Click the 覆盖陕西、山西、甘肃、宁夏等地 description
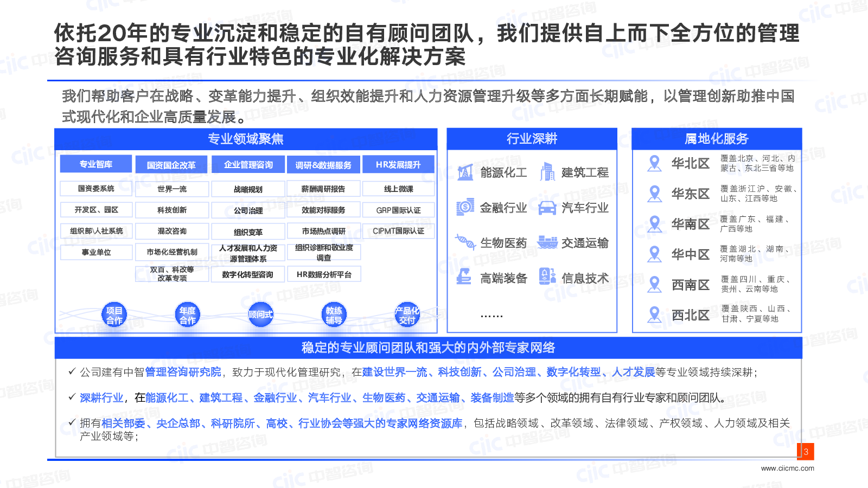The width and height of the screenshot is (868, 488). (755, 314)
